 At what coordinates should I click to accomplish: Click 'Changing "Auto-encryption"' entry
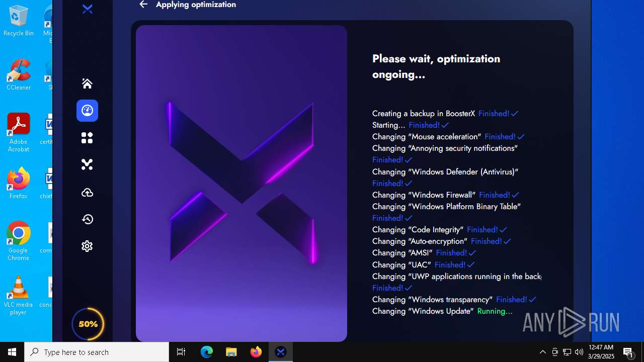pos(420,241)
